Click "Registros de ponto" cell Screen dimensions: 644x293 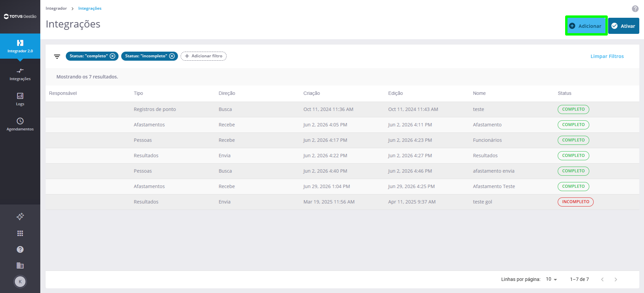(155, 109)
